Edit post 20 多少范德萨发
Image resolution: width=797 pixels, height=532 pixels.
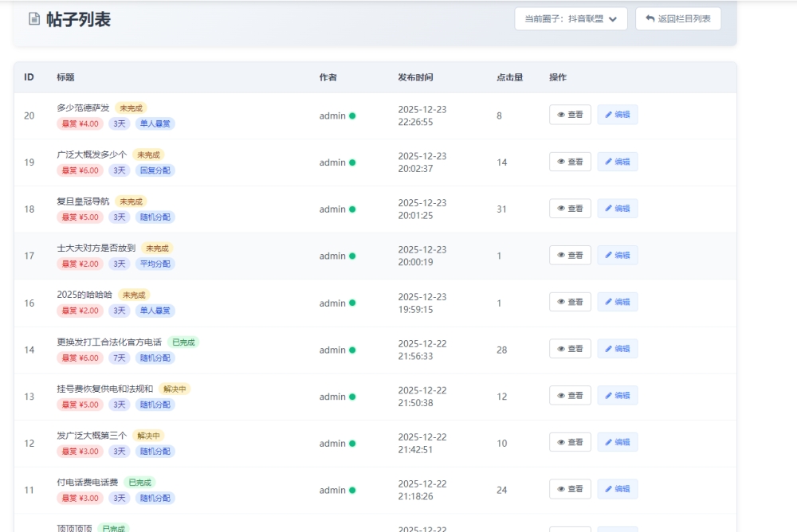pos(617,115)
